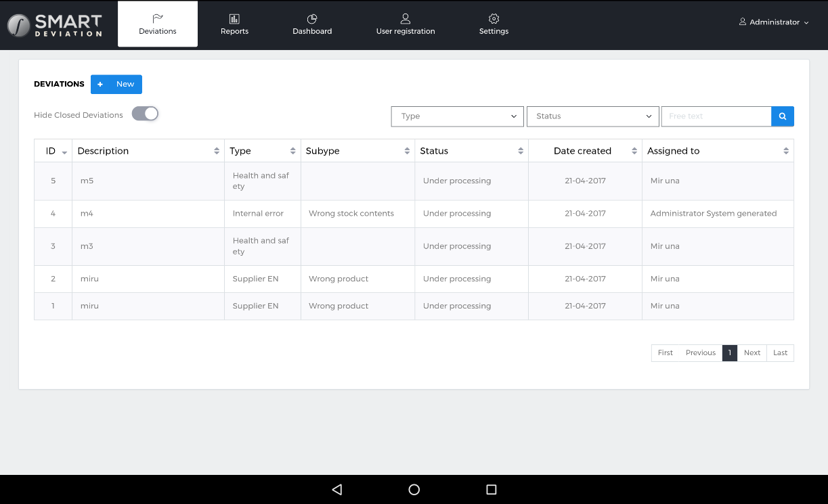Open the User registration person icon

[406, 19]
